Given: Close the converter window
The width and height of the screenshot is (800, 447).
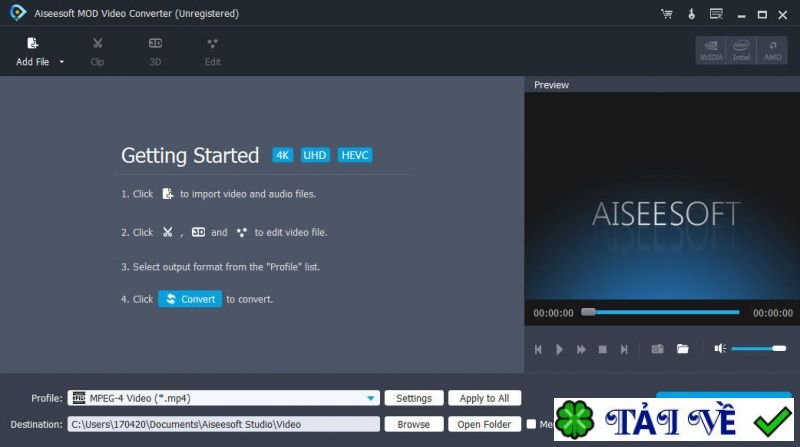Looking at the screenshot, I should tap(783, 15).
